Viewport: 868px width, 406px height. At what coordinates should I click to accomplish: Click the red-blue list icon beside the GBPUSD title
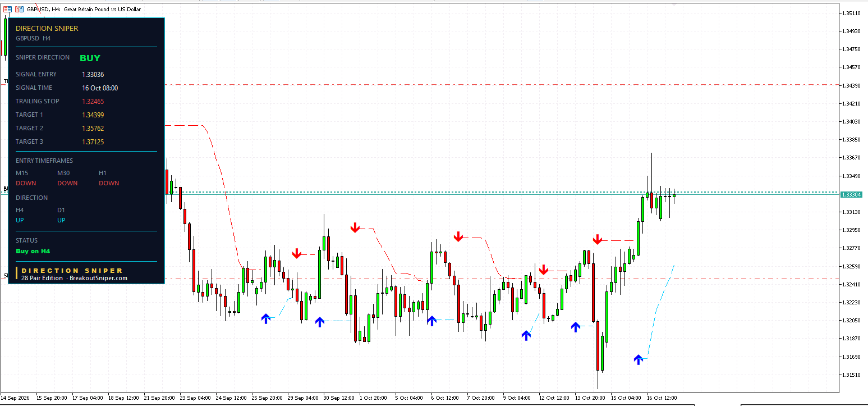[x=8, y=10]
